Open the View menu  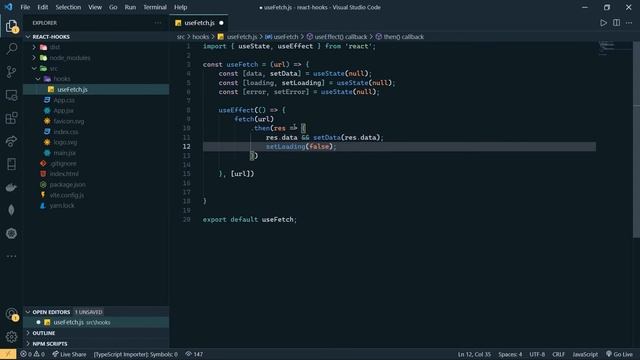[x=95, y=7]
